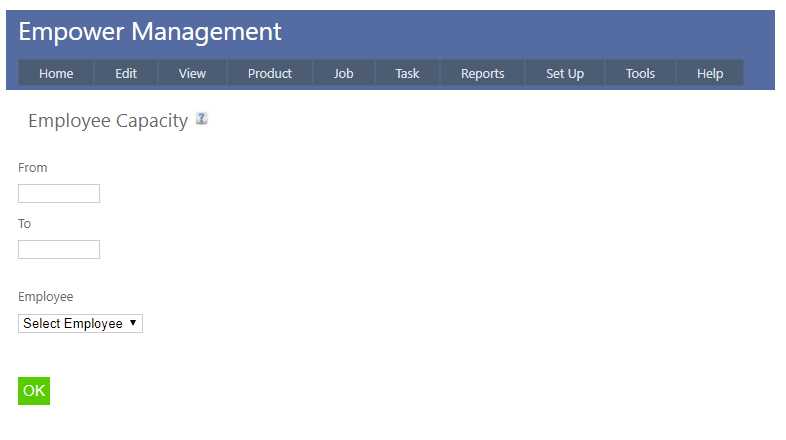Open the Edit menu
Viewport: 786px width, 440px height.
126,73
